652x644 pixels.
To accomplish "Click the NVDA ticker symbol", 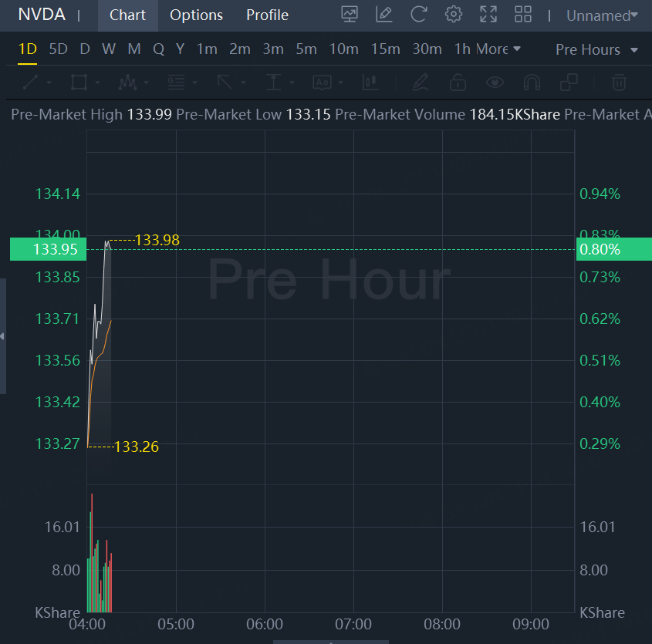I will [x=42, y=15].
